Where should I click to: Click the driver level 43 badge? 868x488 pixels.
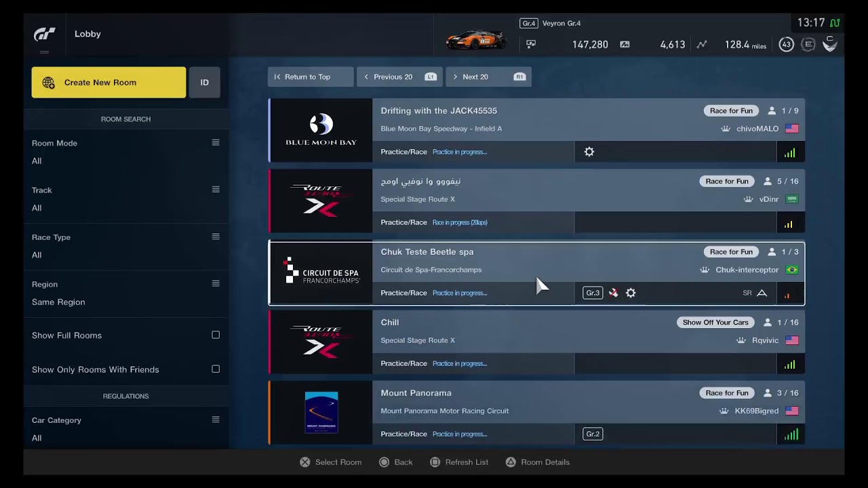point(786,45)
